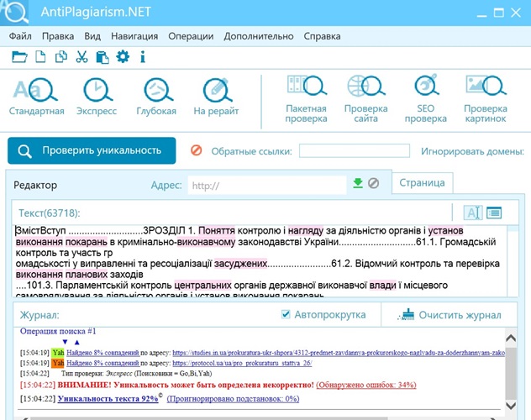This screenshot has width=531, height=420.
Task: Cut text with the scissors icon
Action: [x=81, y=56]
